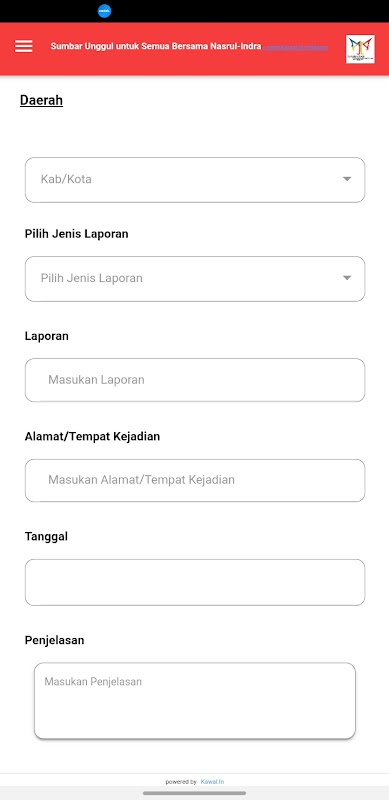
Task: Click the Penjelasan label
Action: (x=55, y=640)
